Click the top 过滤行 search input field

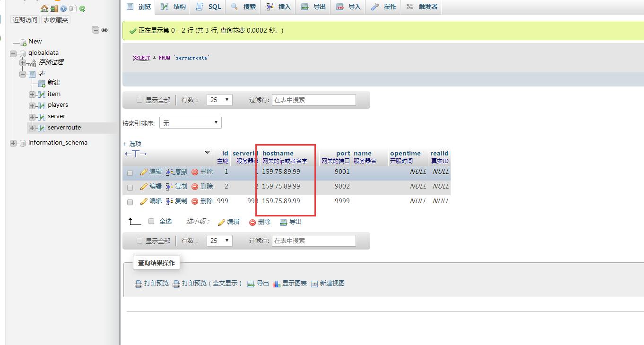click(x=313, y=100)
